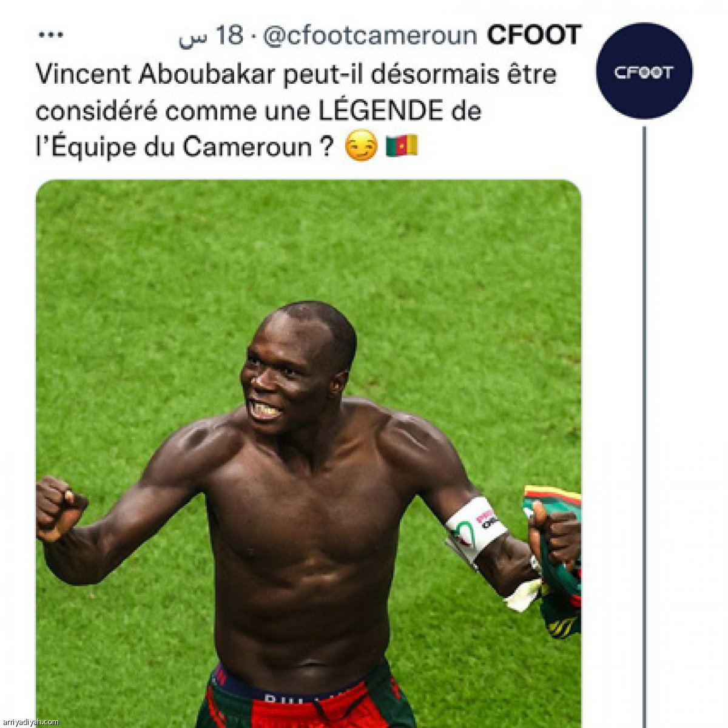Open the attached tweet photo

pos(308,453)
